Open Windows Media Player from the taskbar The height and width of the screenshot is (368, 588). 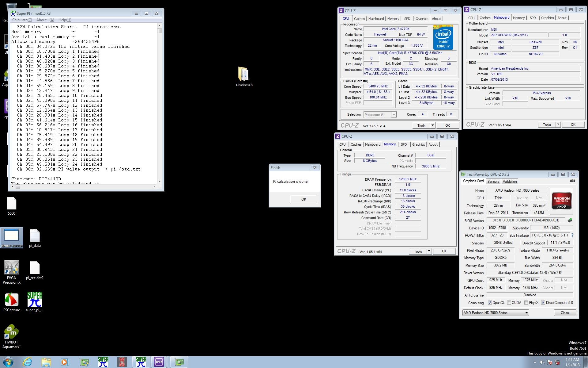(65, 362)
